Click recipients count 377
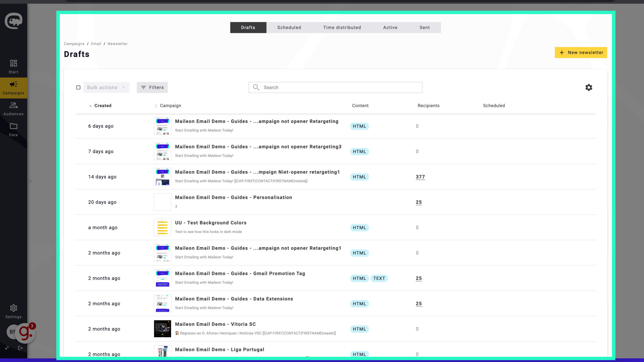The width and height of the screenshot is (644, 362). coord(420,177)
